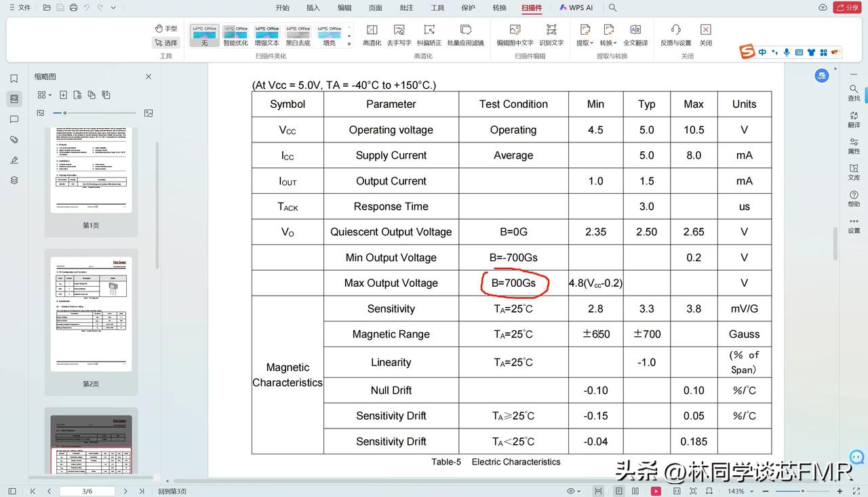Open the 文件 file menu
Image resolution: width=868 pixels, height=497 pixels.
[x=19, y=7]
